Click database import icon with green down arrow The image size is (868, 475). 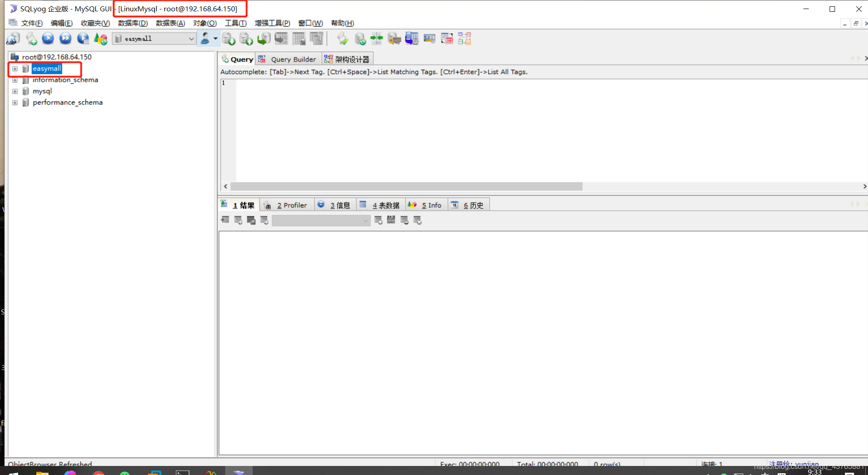point(229,39)
